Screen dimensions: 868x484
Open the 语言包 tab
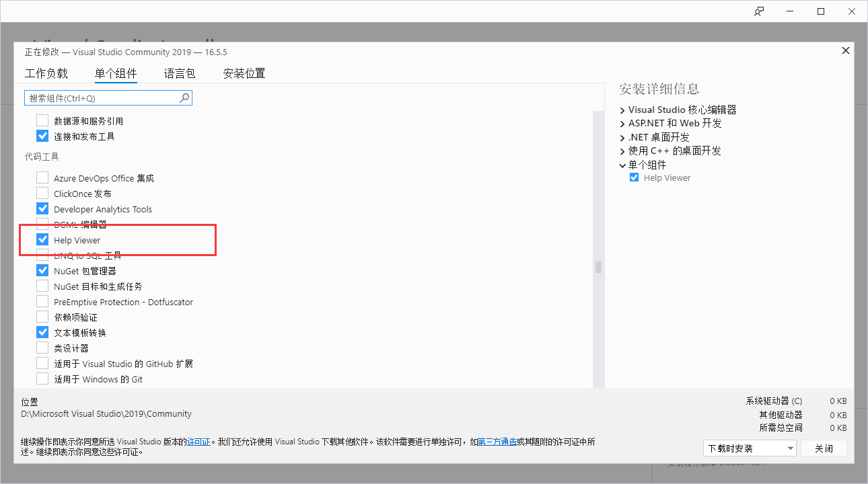point(180,74)
